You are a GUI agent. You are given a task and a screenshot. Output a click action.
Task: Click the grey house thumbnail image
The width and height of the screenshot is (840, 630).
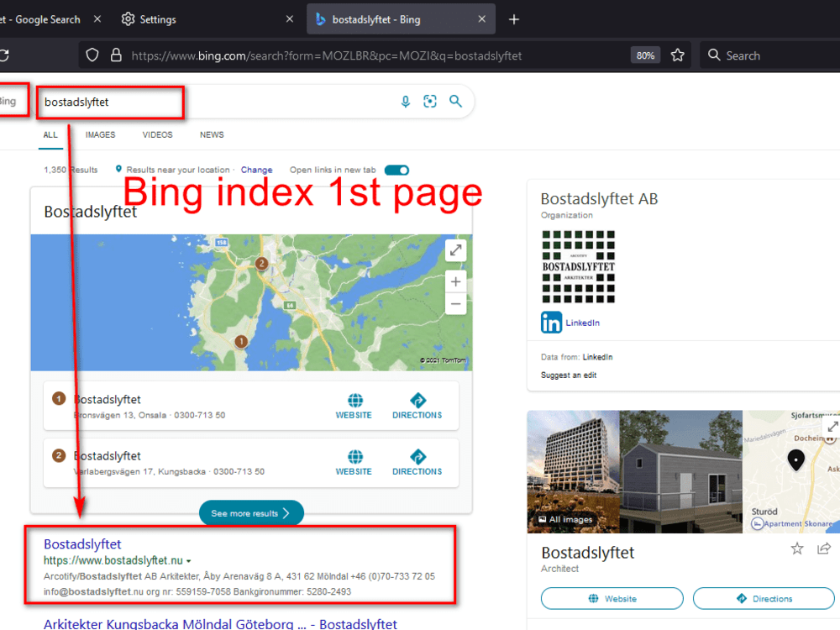click(680, 471)
